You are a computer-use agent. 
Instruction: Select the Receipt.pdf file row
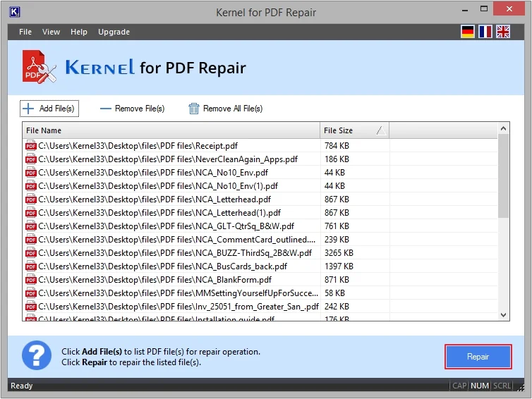[260, 146]
